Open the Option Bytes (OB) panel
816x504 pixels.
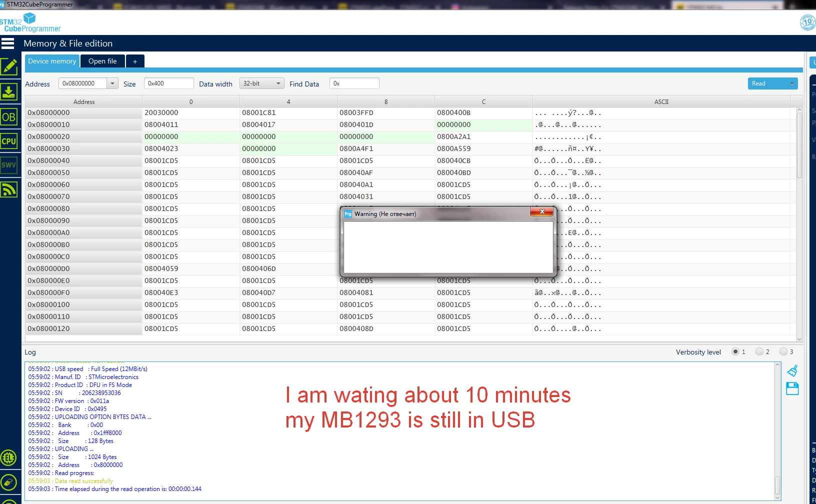(x=9, y=117)
